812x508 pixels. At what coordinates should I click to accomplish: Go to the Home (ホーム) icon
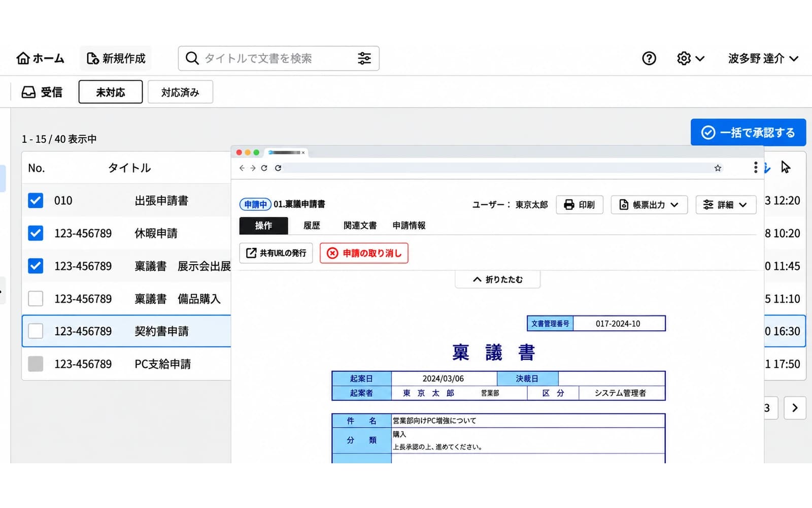pyautogui.click(x=23, y=58)
